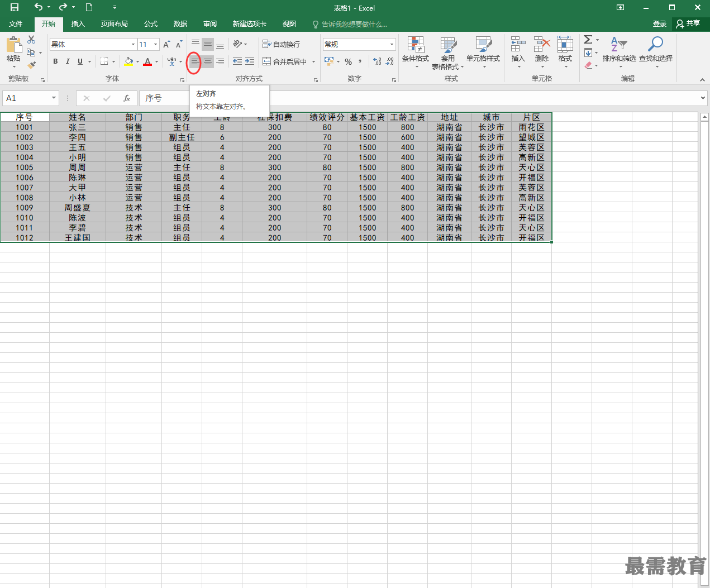Viewport: 710px width, 588px height.
Task: Open the 查找和选择 find and select menu
Action: click(x=656, y=52)
